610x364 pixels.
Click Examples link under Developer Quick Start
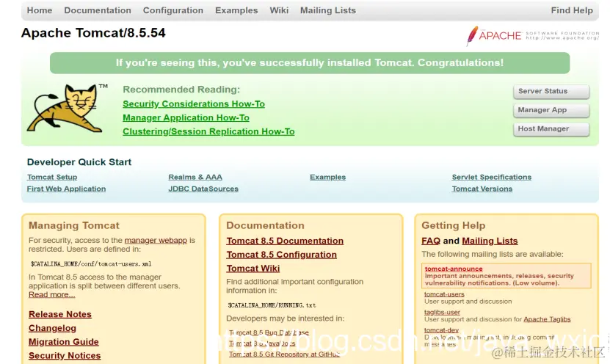[327, 177]
